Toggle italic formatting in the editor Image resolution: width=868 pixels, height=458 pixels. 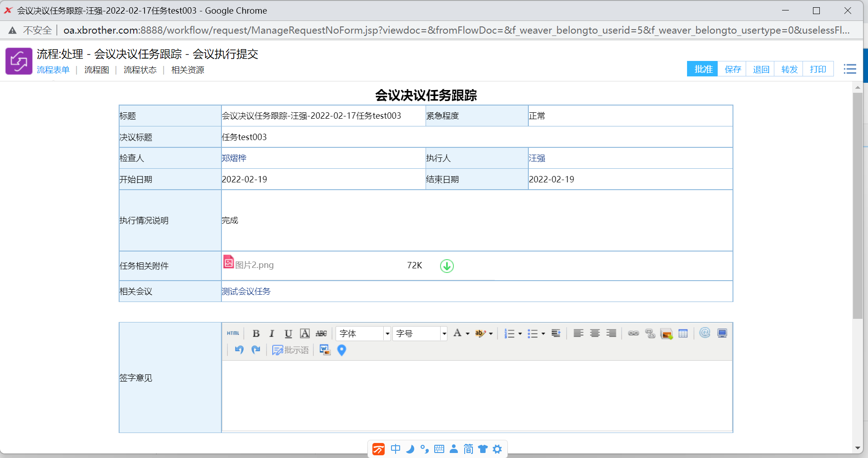tap(272, 333)
